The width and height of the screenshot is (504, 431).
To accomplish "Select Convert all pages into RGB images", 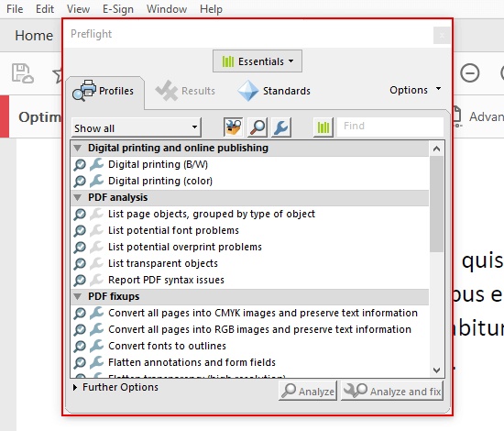I will [x=249, y=329].
